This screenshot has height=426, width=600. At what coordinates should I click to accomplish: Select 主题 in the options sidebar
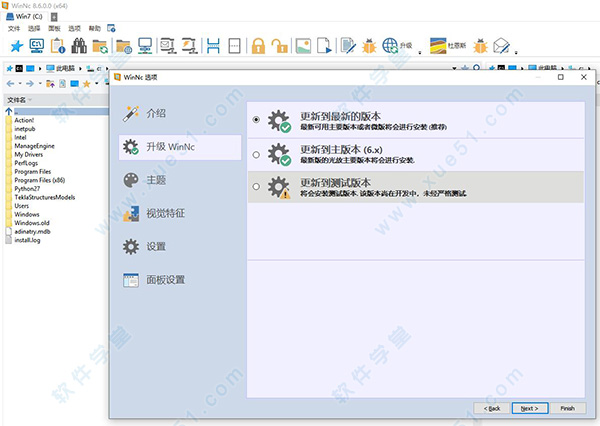point(180,180)
